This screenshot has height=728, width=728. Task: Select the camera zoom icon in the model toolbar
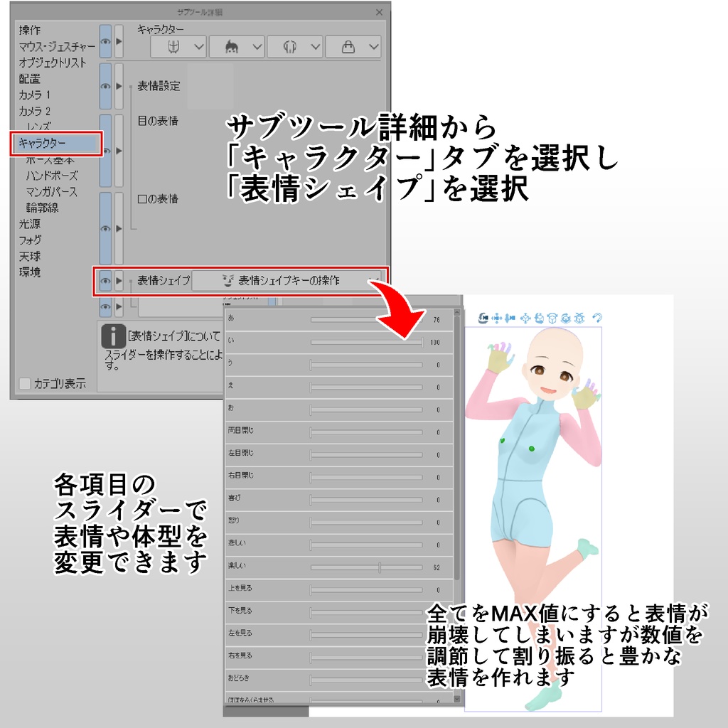[508, 318]
